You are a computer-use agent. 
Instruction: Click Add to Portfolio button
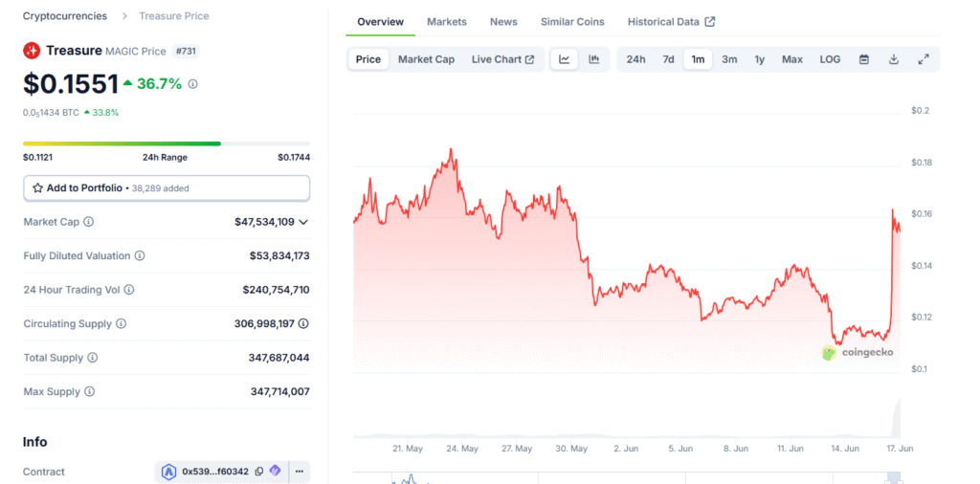(x=167, y=188)
